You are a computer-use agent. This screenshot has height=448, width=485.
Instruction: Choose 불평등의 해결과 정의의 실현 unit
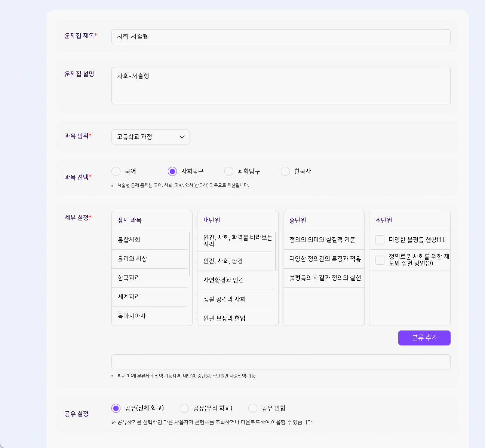click(325, 278)
